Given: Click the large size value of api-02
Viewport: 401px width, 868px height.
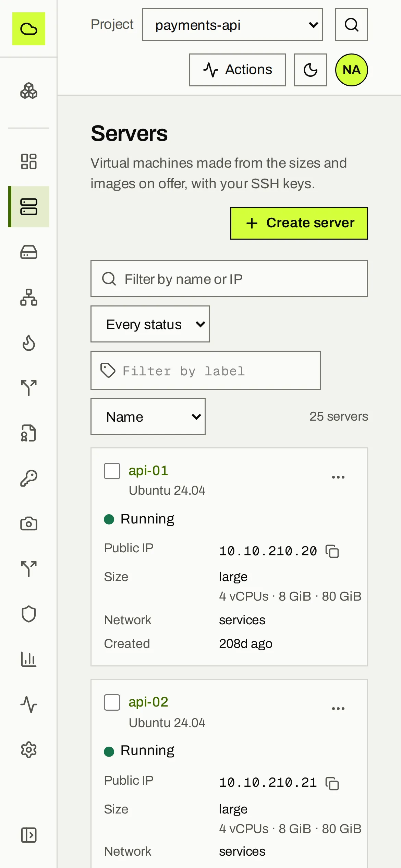Looking at the screenshot, I should (x=233, y=809).
